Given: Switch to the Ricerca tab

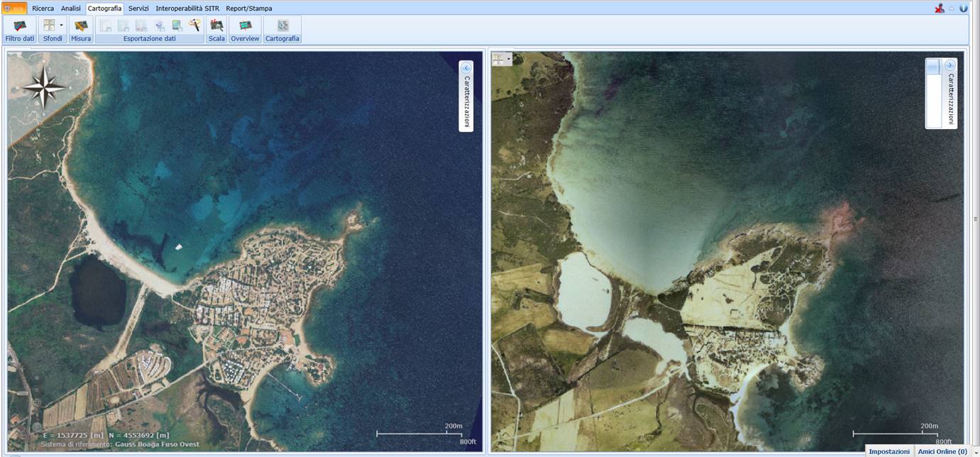Looking at the screenshot, I should click(x=43, y=9).
